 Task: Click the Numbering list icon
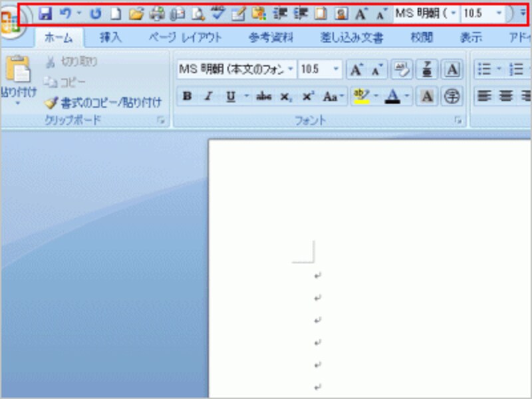tap(516, 70)
